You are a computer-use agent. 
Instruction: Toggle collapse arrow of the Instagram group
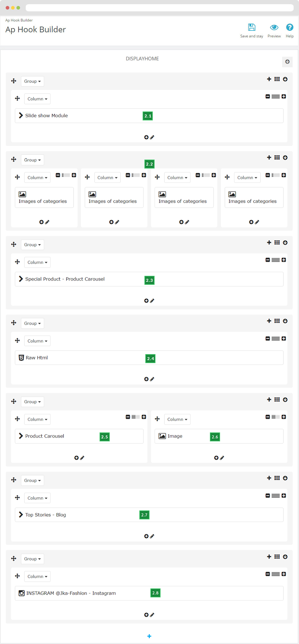click(x=285, y=557)
